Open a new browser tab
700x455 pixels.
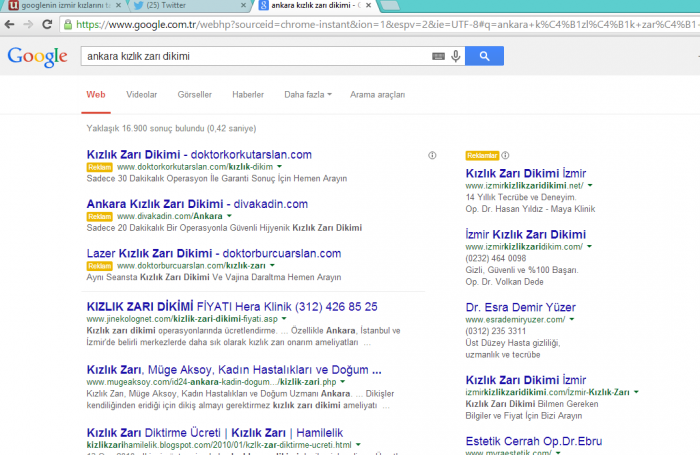point(389,5)
